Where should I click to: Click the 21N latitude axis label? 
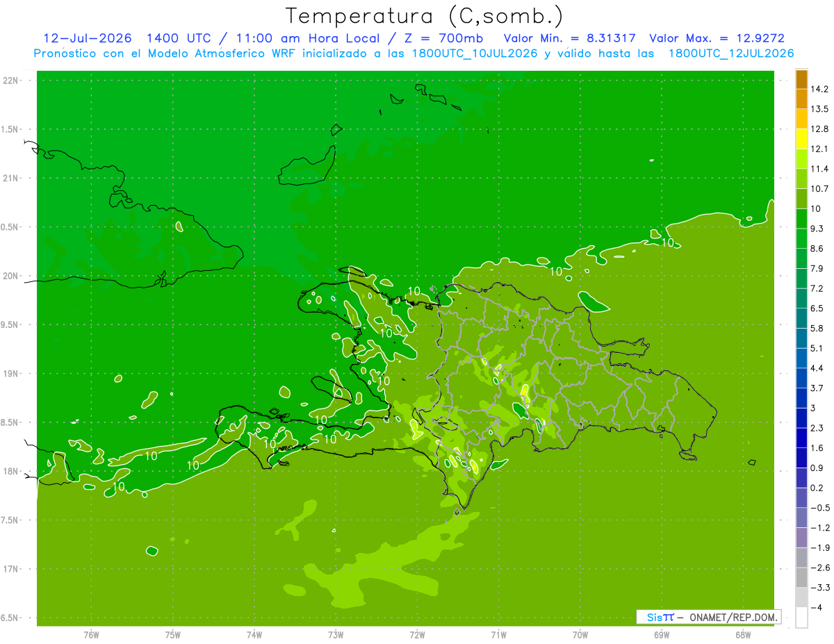(11, 178)
